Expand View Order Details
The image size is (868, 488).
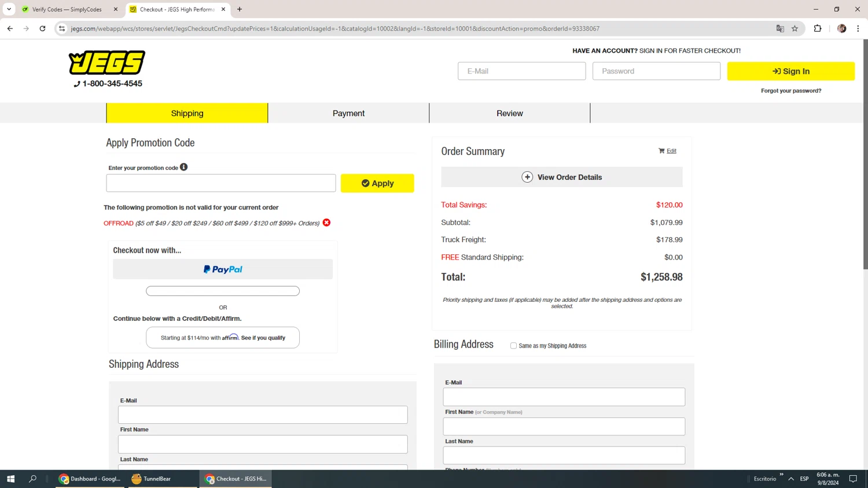[x=562, y=177]
